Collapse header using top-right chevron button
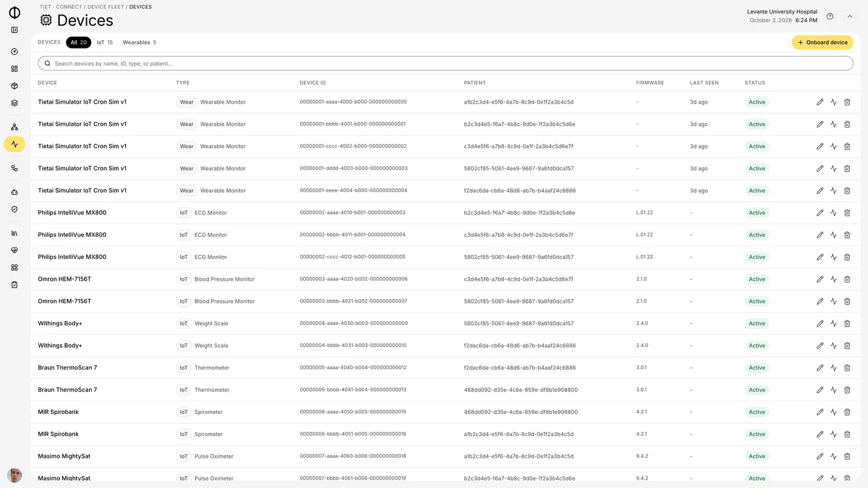The image size is (868, 488). (x=850, y=16)
